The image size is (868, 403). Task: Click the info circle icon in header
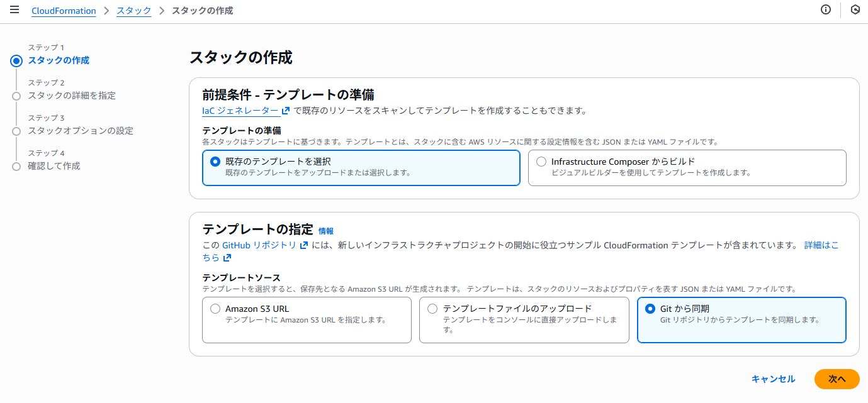pos(826,10)
